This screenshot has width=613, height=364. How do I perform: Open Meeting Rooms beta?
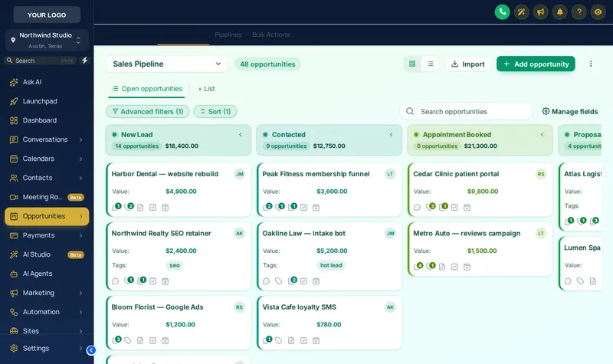[x=47, y=197]
